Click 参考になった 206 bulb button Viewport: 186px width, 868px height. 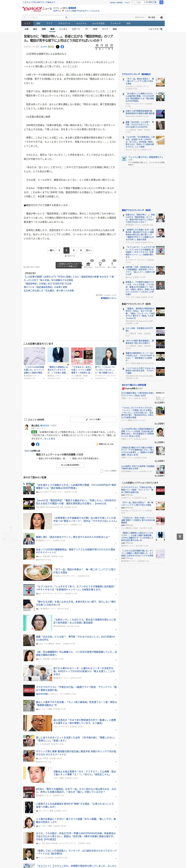tap(105, 444)
